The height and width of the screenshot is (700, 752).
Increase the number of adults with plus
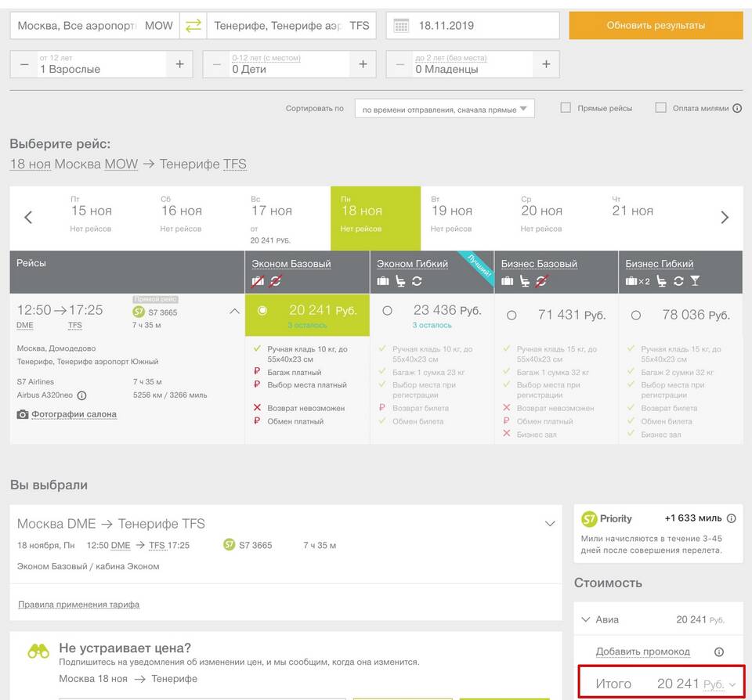click(x=179, y=64)
